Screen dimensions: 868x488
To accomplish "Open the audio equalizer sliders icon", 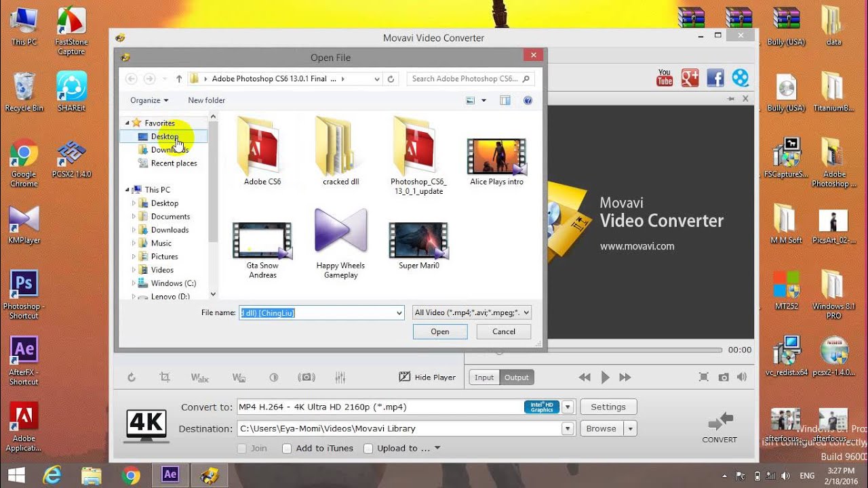I will (x=340, y=378).
